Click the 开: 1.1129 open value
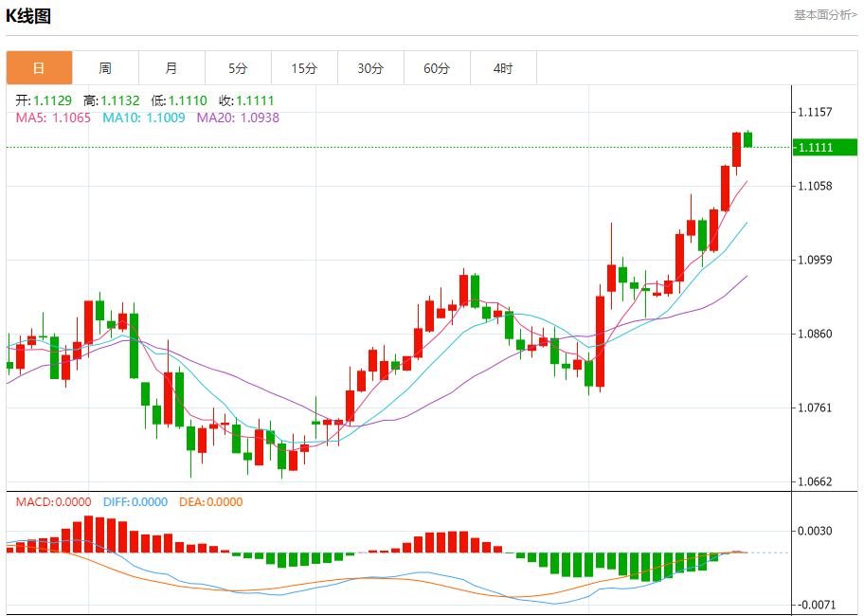The image size is (864, 616). click(44, 100)
